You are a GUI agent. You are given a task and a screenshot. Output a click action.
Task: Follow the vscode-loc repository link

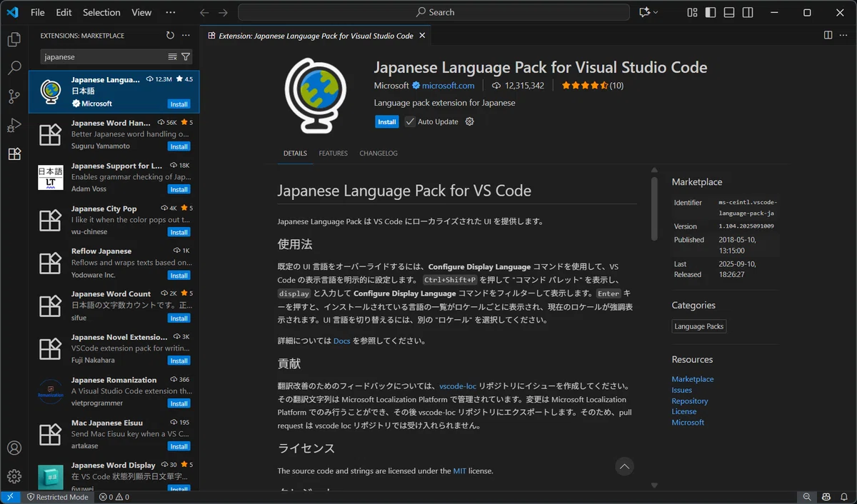click(458, 385)
